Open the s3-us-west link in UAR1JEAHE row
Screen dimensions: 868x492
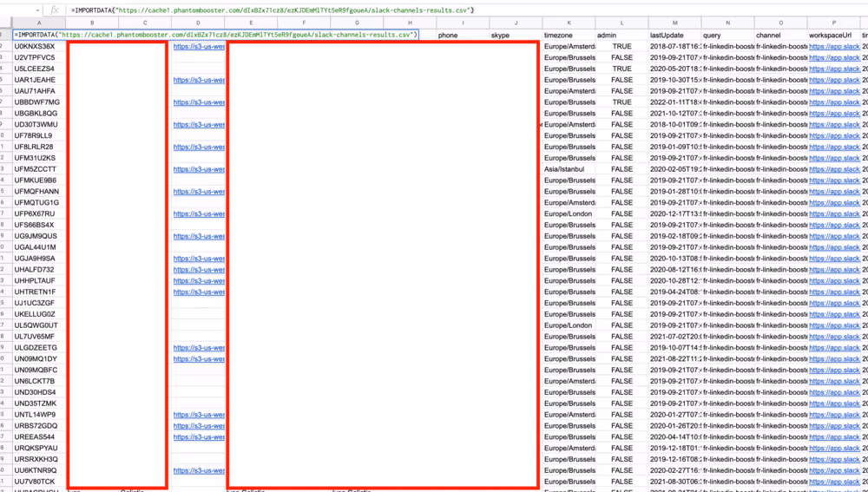coord(198,80)
